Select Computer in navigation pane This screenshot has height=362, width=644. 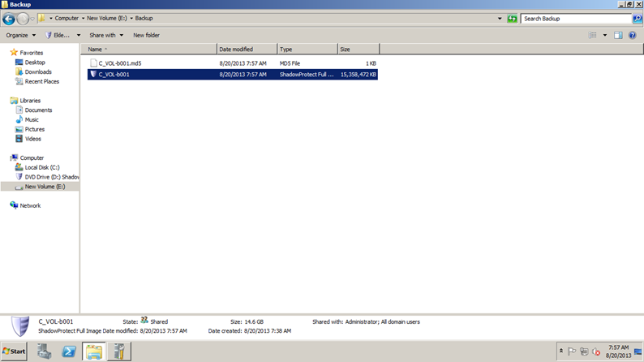click(32, 157)
